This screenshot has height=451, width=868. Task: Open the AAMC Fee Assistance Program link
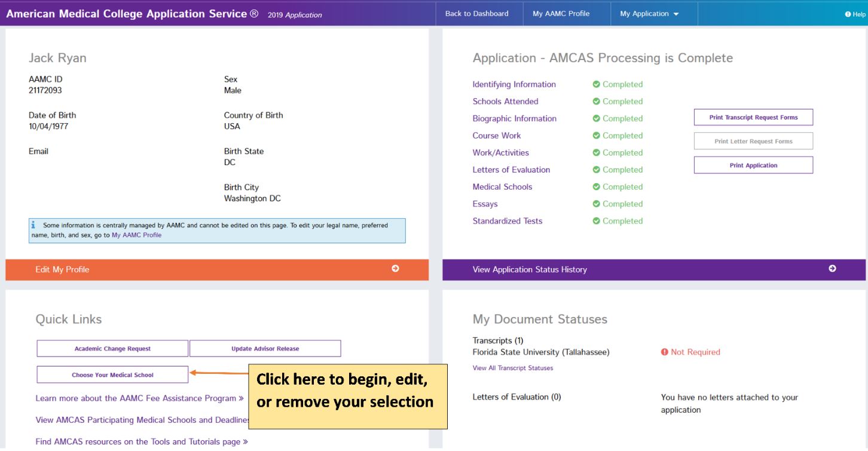point(139,398)
